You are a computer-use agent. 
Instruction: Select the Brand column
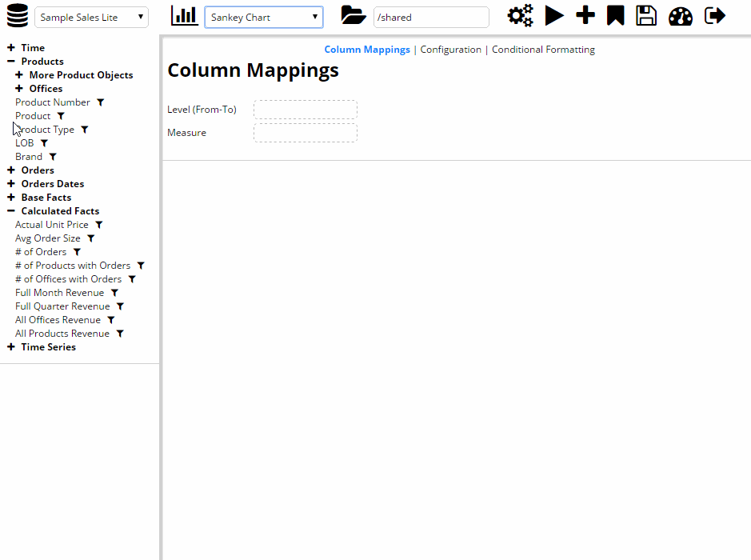pyautogui.click(x=29, y=157)
